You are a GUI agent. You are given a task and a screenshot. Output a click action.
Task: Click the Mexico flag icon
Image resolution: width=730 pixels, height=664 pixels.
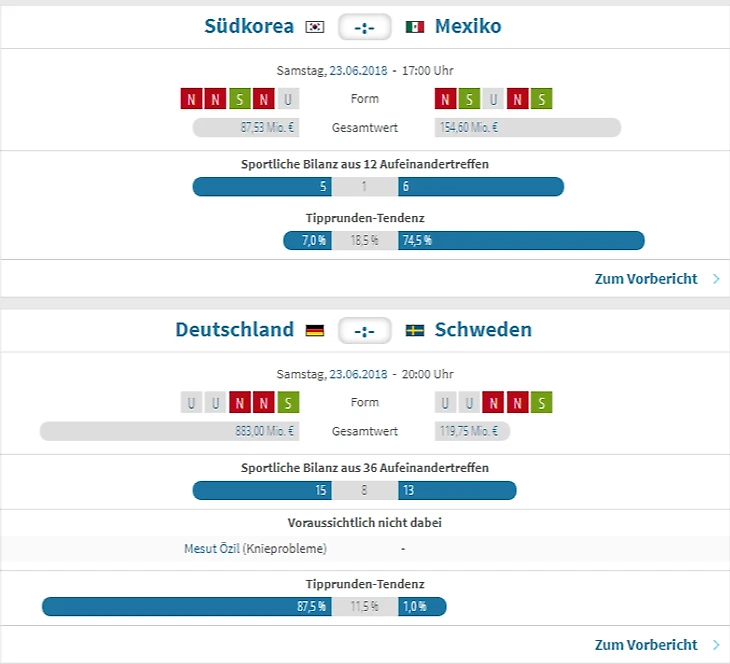(x=415, y=27)
